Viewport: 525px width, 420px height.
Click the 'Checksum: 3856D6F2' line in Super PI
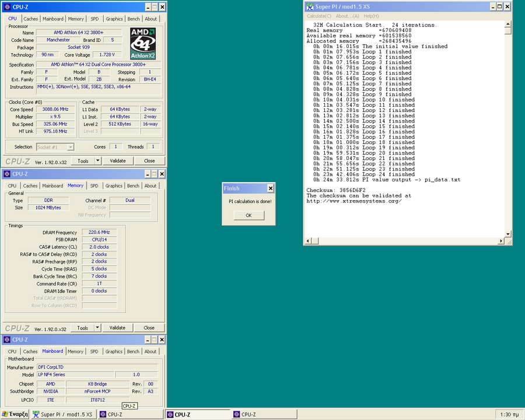click(x=336, y=190)
